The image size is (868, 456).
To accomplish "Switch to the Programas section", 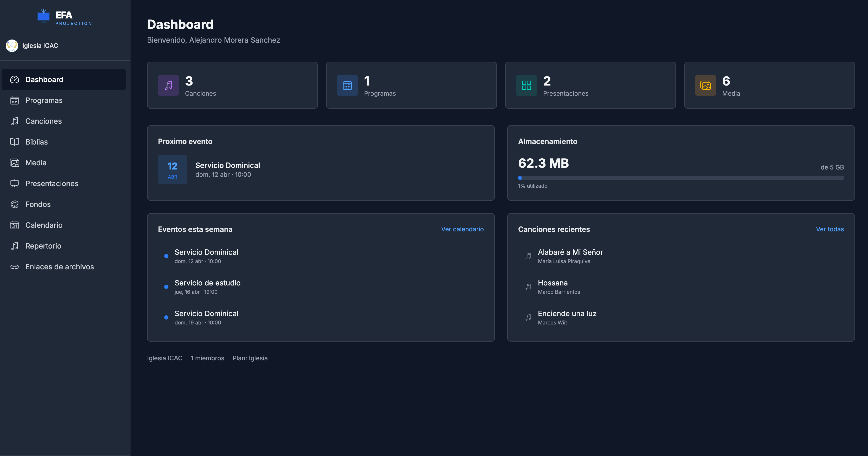I will pyautogui.click(x=44, y=100).
